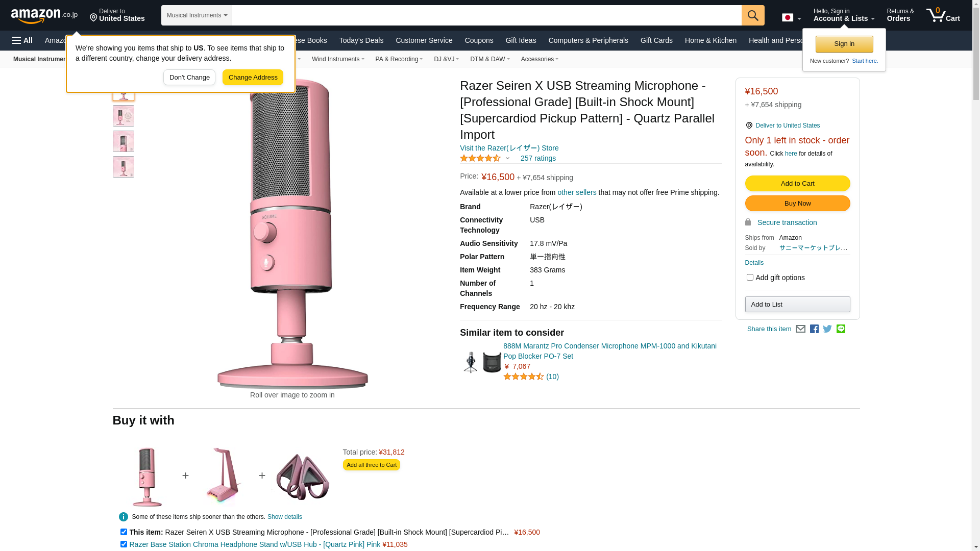Share this item via email icon

pos(800,329)
